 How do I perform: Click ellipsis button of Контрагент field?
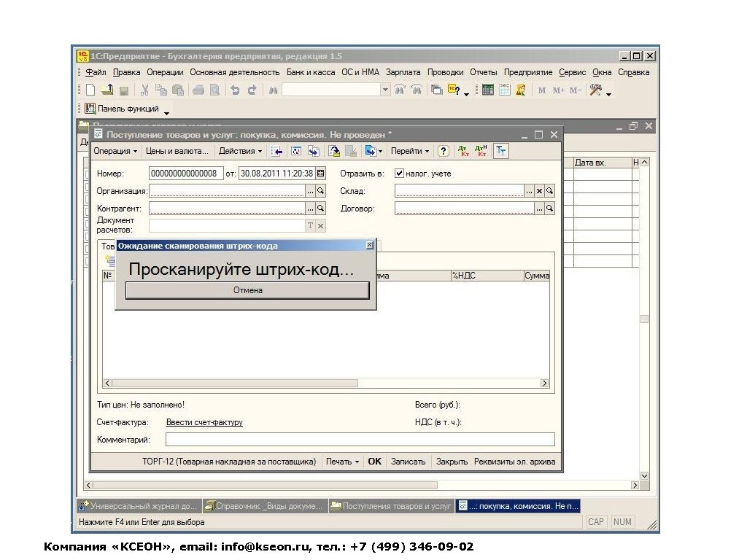(310, 208)
